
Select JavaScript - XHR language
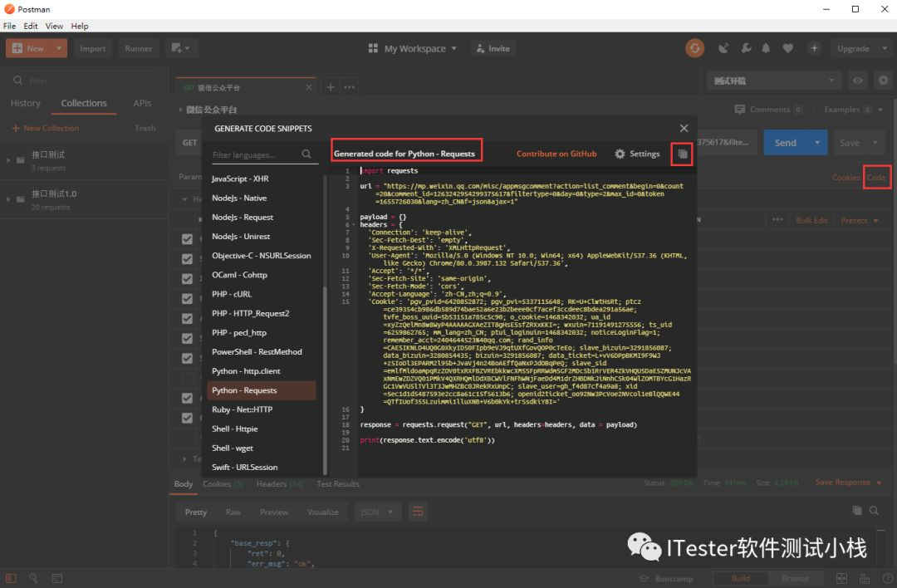click(x=240, y=179)
